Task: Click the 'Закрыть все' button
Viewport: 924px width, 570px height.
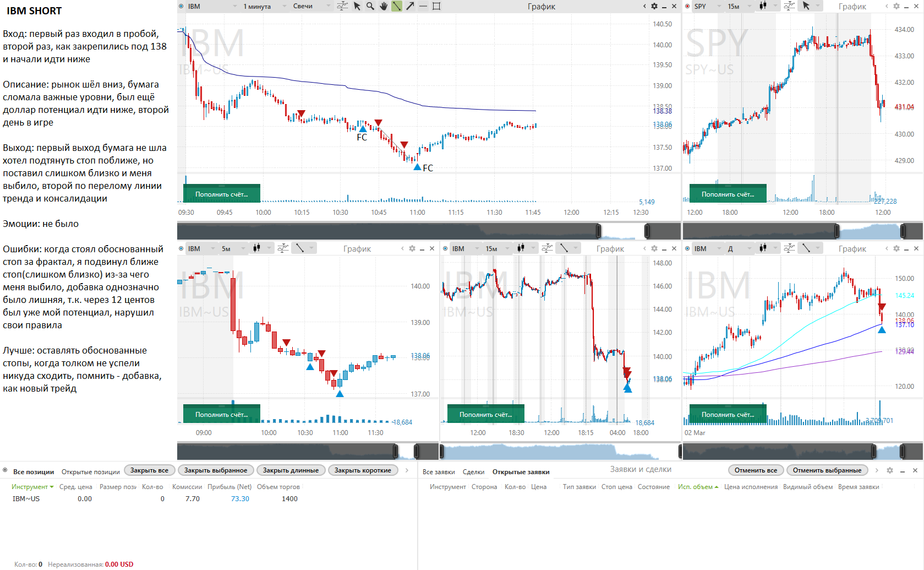Action: tap(149, 470)
